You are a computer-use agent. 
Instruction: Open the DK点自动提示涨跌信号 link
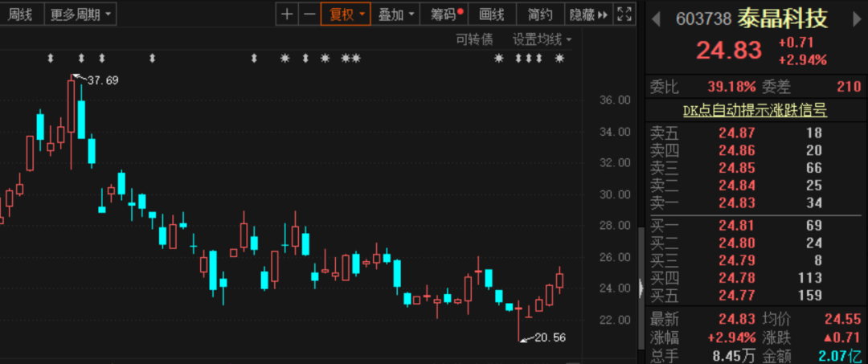coord(755,110)
